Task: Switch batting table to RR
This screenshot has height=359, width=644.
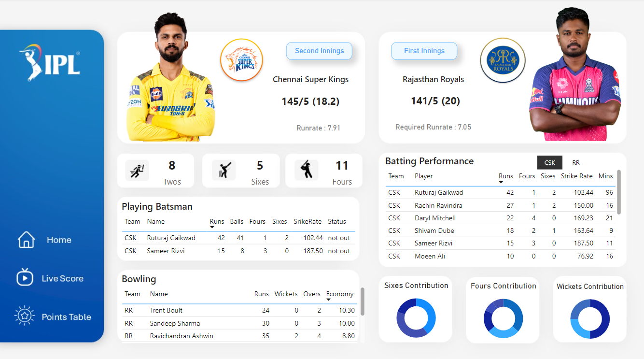Action: point(576,163)
